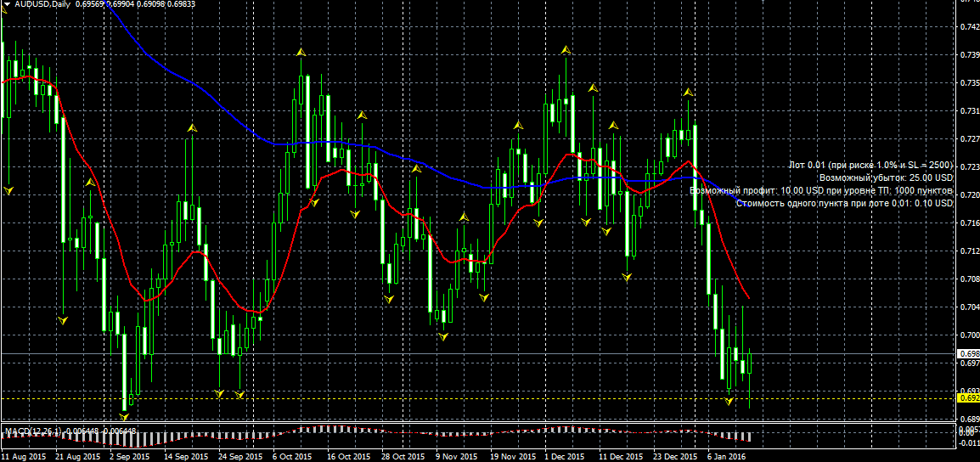Click the 2 Sep 2015 date label
The image size is (980, 462).
pyautogui.click(x=130, y=457)
